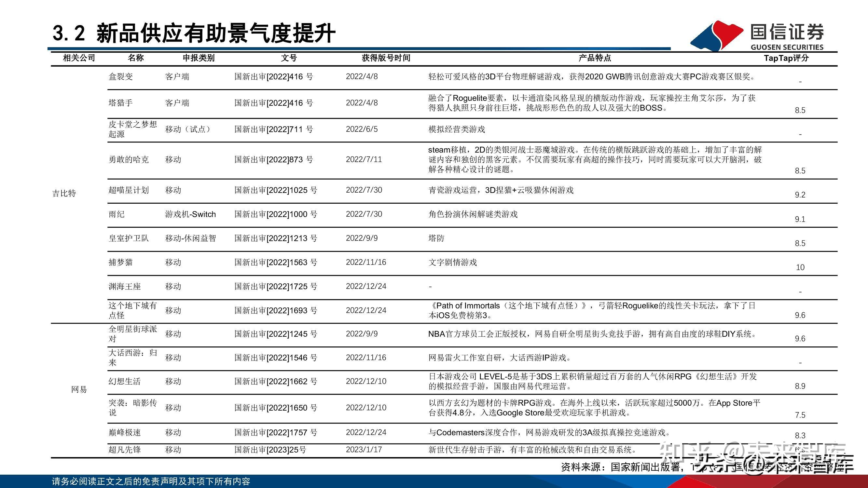Click TapTap score 8.3 for 巅峰极速
The image size is (868, 488).
[800, 436]
